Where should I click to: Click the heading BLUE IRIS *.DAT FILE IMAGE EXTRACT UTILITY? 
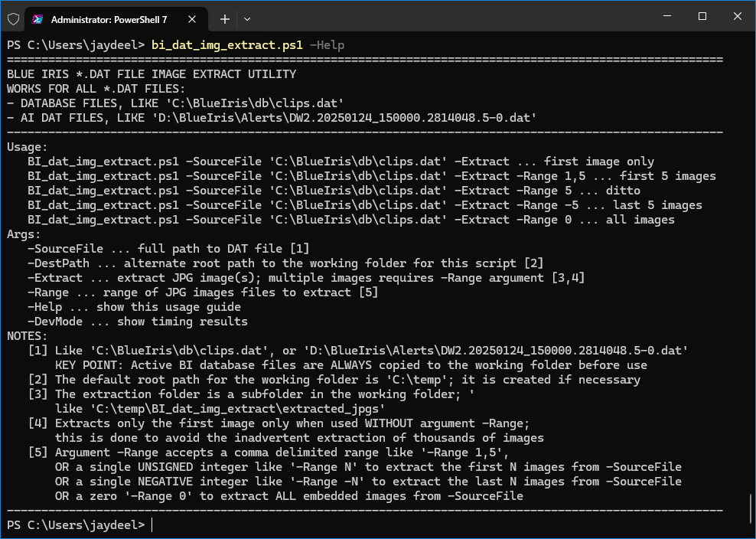click(x=152, y=74)
